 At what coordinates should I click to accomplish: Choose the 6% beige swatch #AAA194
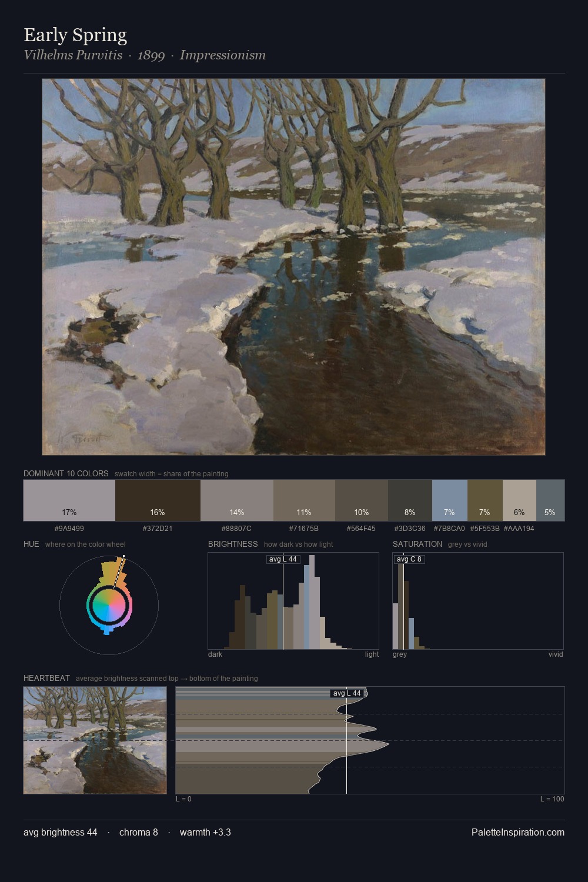click(519, 500)
